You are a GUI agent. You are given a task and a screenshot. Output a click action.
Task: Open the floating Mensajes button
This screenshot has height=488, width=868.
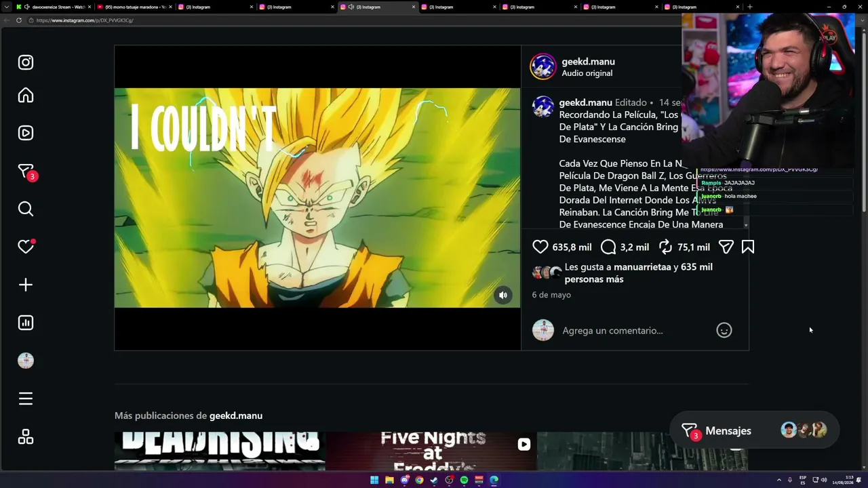pos(754,430)
